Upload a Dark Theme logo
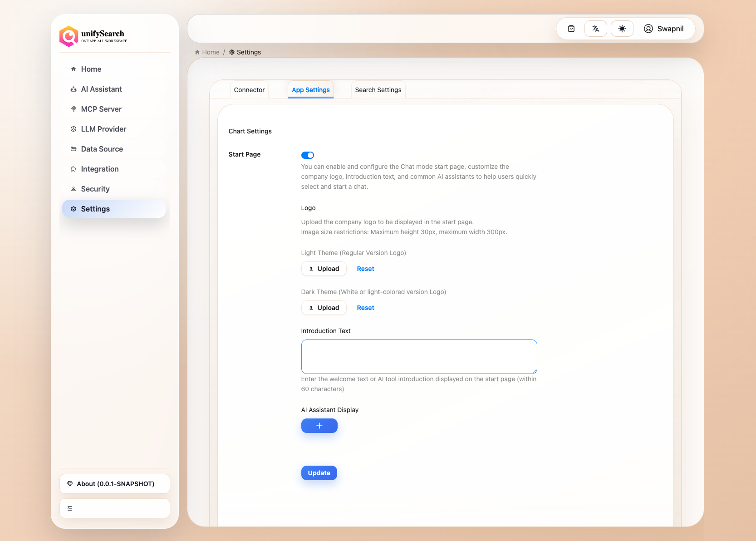The height and width of the screenshot is (541, 756). pos(324,307)
